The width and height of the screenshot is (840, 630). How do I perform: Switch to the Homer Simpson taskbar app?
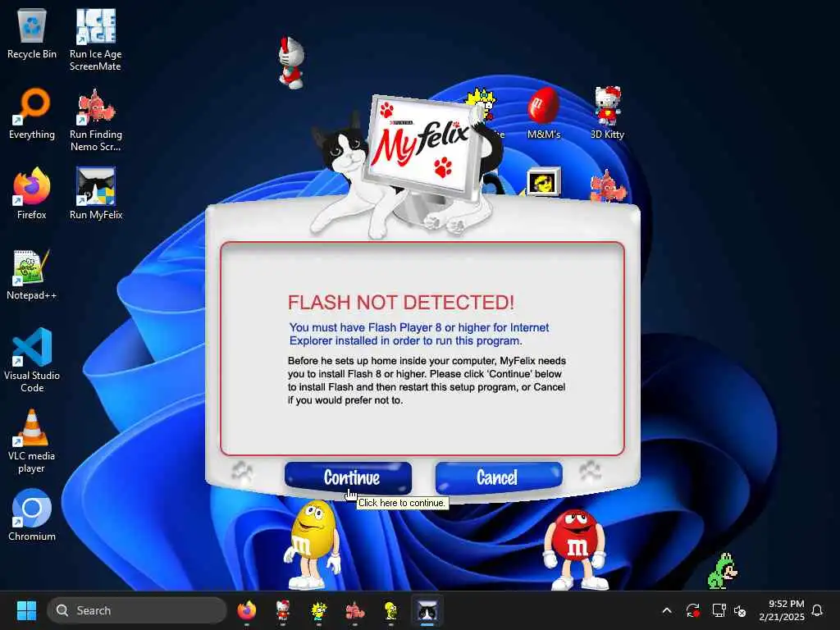tap(391, 610)
